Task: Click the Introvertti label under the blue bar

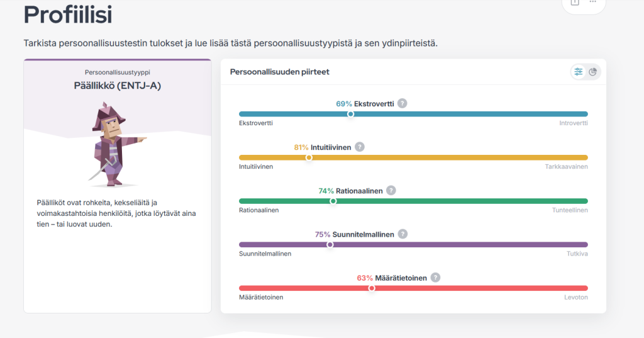Action: (573, 123)
